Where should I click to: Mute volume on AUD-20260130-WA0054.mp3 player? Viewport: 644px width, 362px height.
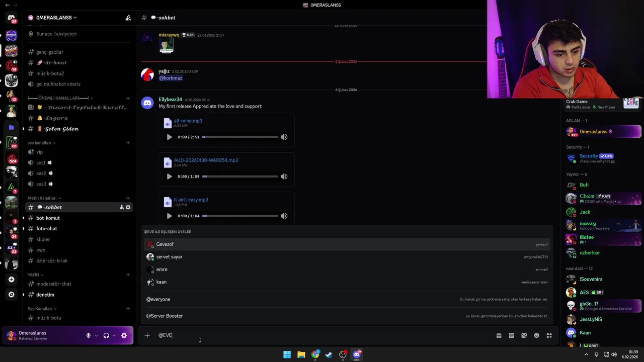click(284, 176)
